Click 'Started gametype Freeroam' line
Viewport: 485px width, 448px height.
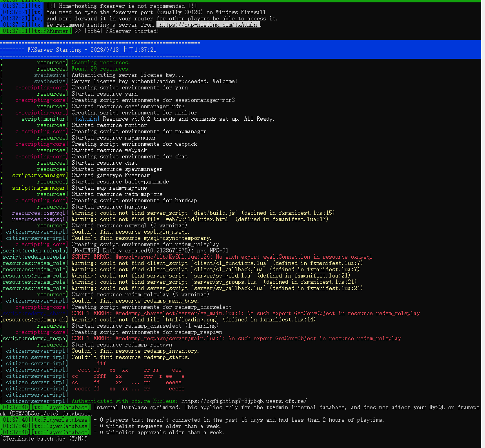tap(111, 175)
